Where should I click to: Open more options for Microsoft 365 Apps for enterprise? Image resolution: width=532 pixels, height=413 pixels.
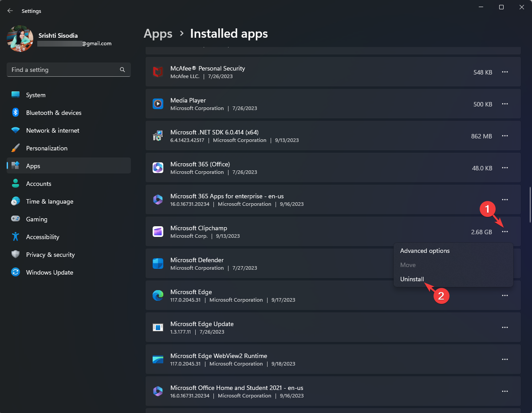tap(505, 200)
